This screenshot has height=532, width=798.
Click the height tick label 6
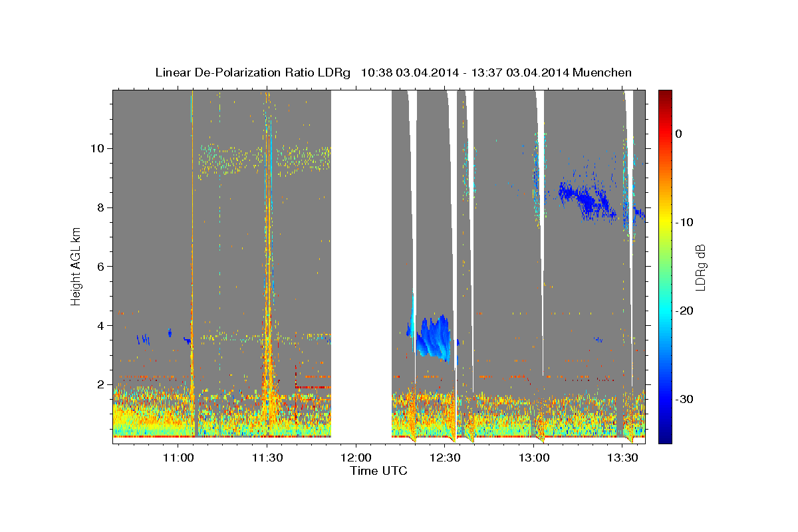coord(100,267)
